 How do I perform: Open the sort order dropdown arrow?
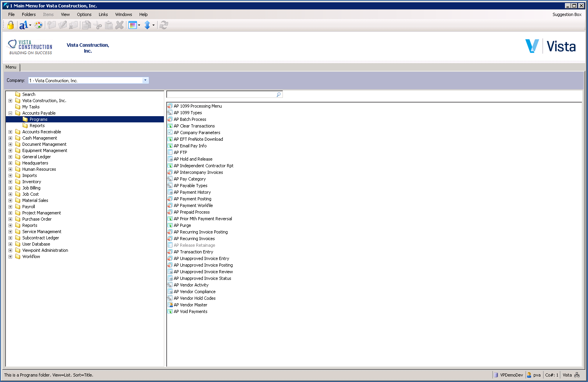(153, 26)
